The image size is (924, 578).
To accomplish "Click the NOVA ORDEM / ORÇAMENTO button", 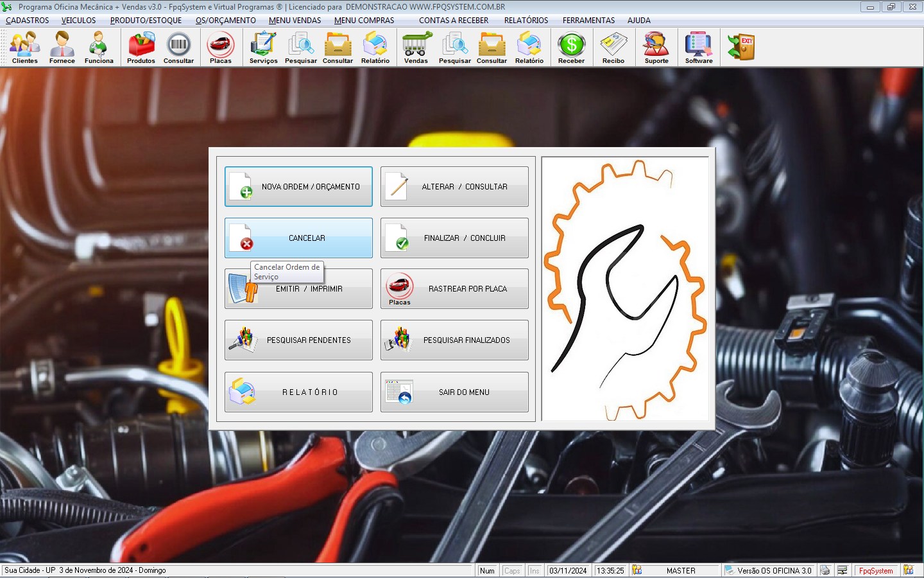I will click(298, 187).
